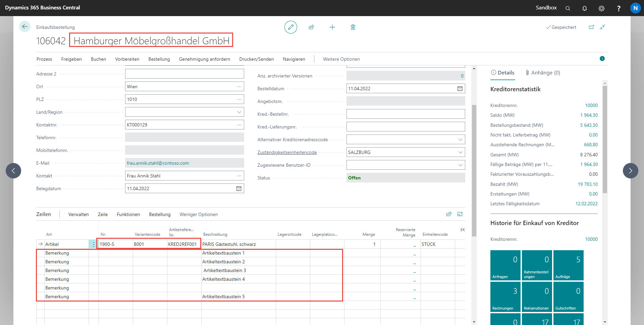This screenshot has width=644, height=325.
Task: Go to next record arrow
Action: click(x=631, y=171)
